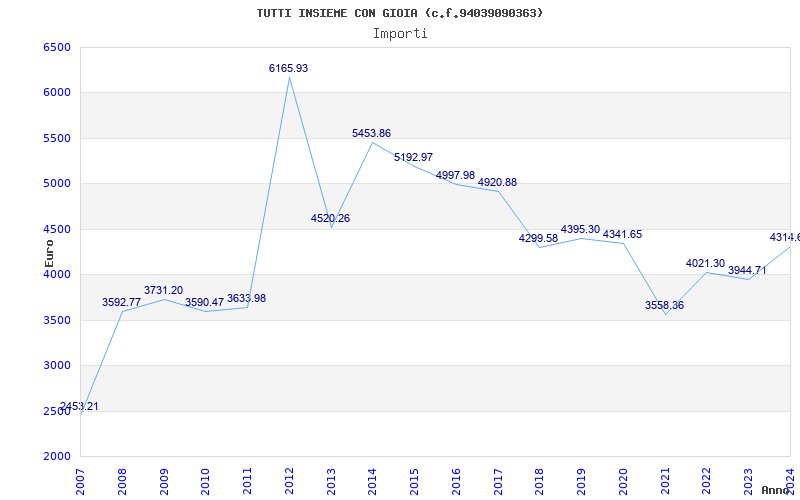The width and height of the screenshot is (800, 500).
Task: Click the 5500 y-axis tick label
Action: pyautogui.click(x=57, y=139)
